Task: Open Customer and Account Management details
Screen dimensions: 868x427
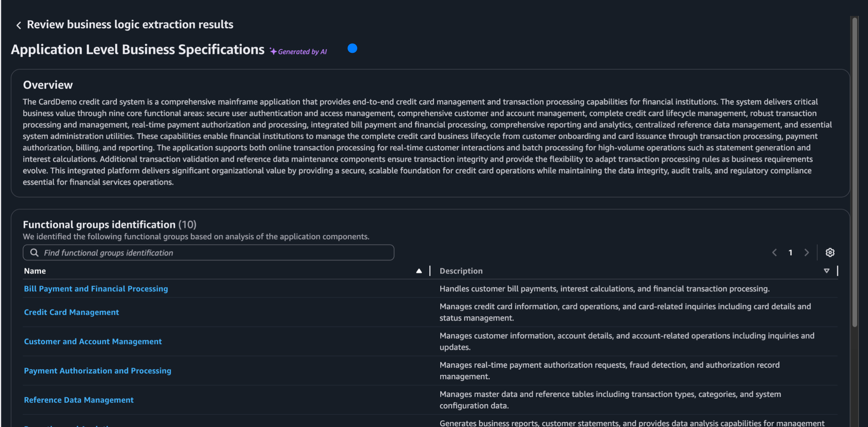Action: tap(93, 342)
